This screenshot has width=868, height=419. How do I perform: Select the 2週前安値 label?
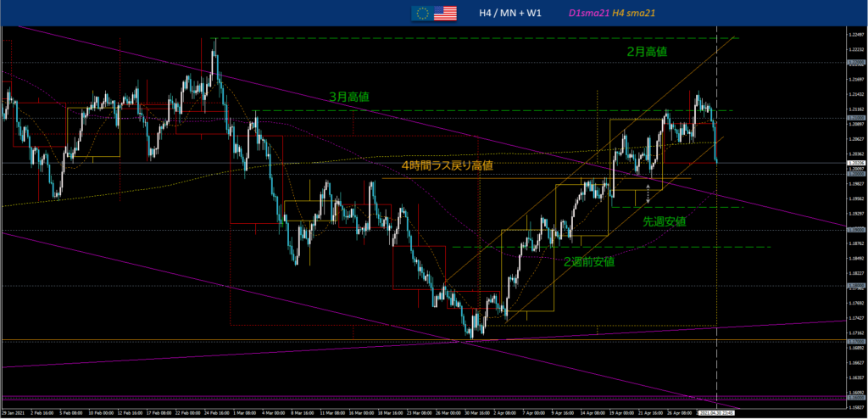click(x=589, y=261)
